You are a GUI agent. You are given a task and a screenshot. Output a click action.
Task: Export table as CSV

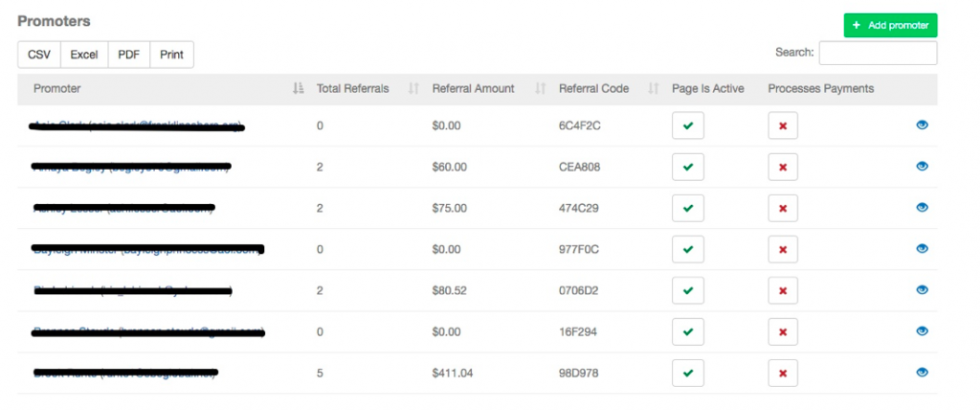(x=38, y=55)
